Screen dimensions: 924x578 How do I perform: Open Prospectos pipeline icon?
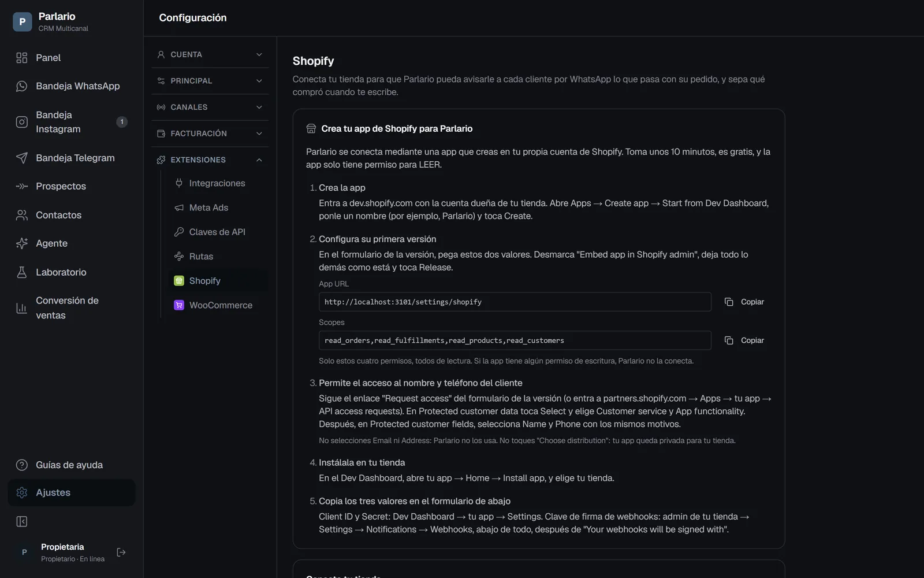22,186
